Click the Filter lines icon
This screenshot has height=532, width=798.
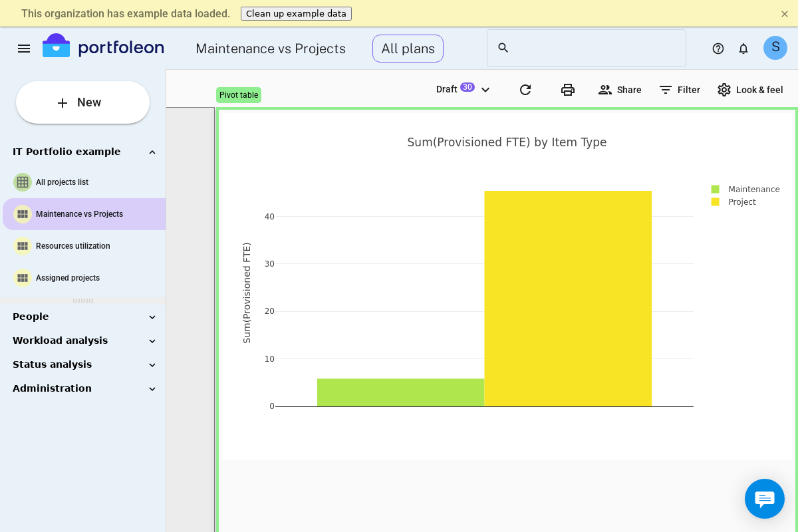coord(666,90)
